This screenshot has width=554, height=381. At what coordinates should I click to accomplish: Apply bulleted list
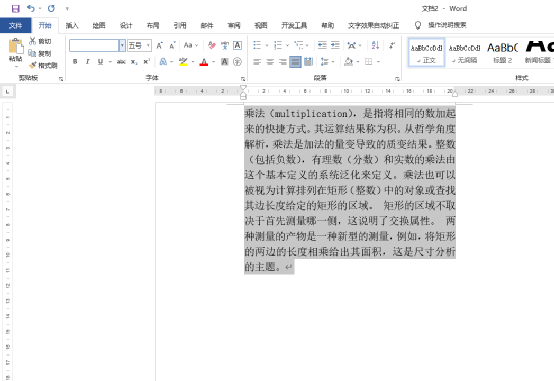257,45
